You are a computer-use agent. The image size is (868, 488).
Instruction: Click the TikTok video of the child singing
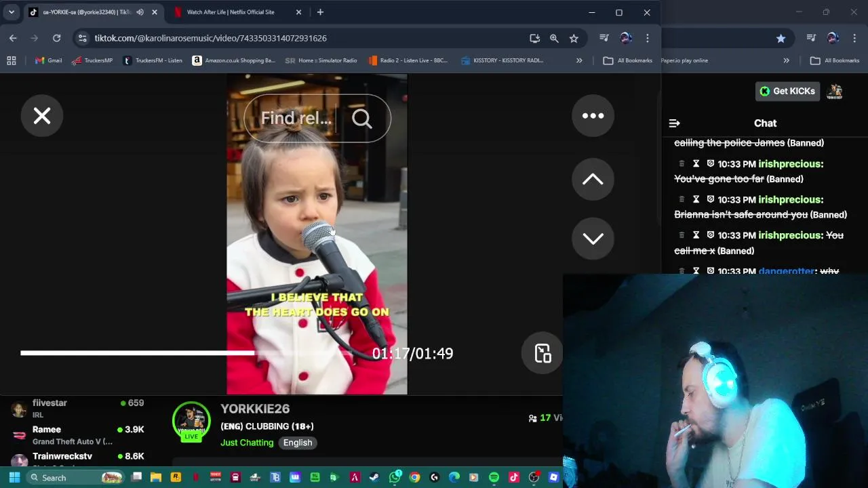[x=317, y=234]
